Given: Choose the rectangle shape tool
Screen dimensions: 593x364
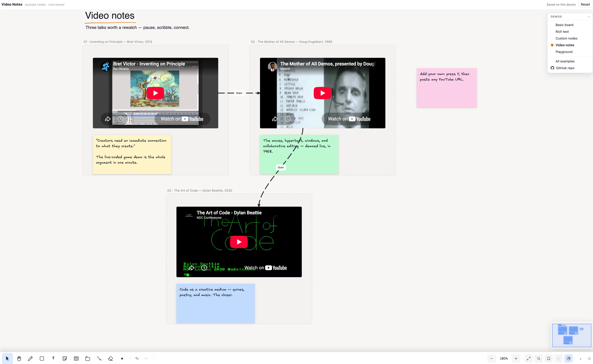Looking at the screenshot, I should [x=42, y=359].
